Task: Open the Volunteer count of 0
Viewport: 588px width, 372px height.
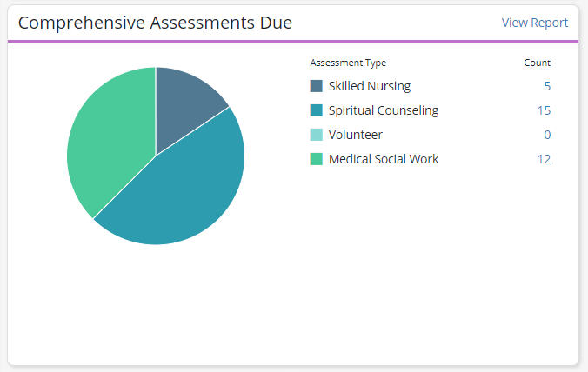Action: [x=547, y=135]
